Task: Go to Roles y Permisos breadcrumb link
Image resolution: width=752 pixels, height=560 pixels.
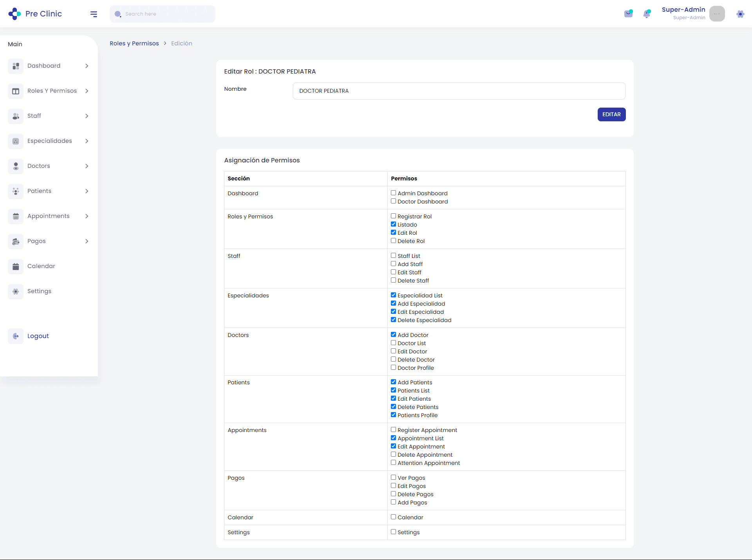Action: click(x=134, y=43)
